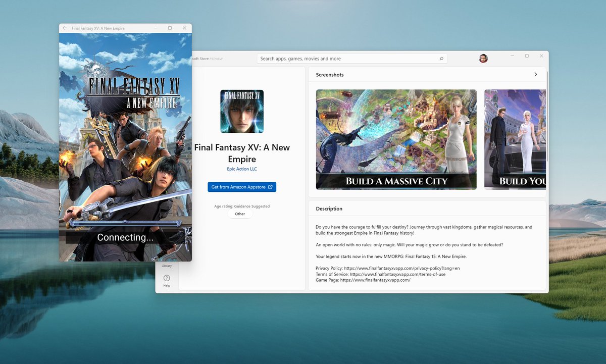This screenshot has height=364, width=606.
Task: Focus the Search apps, games, movies field
Action: [x=352, y=59]
